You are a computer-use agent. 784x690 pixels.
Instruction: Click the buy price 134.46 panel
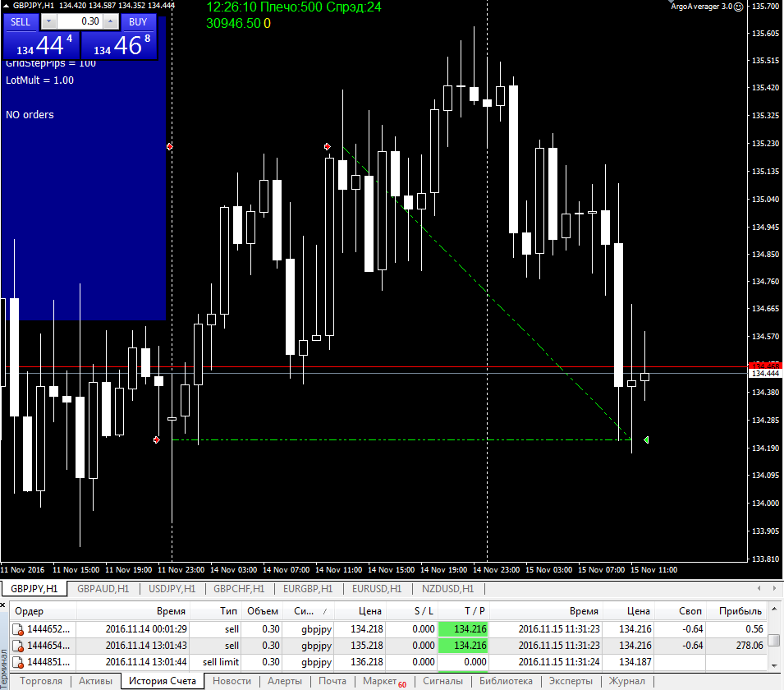click(119, 45)
